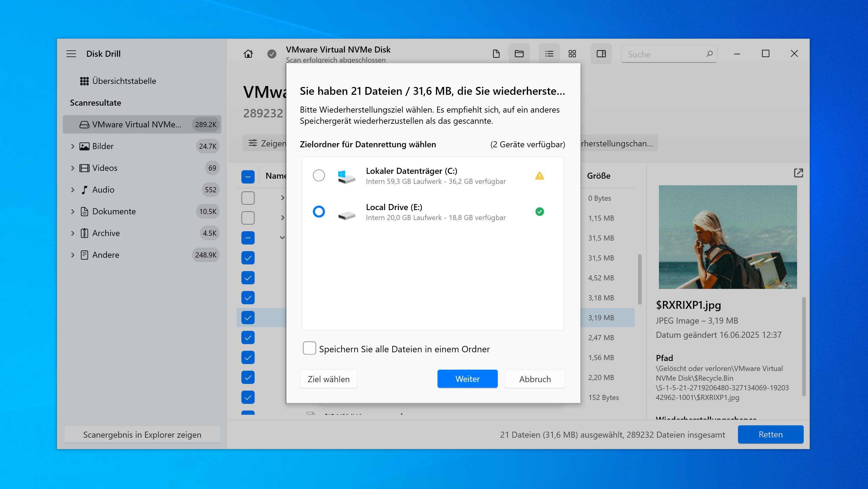Expand the Archive category
Viewport: 868px width, 489px height.
(72, 233)
